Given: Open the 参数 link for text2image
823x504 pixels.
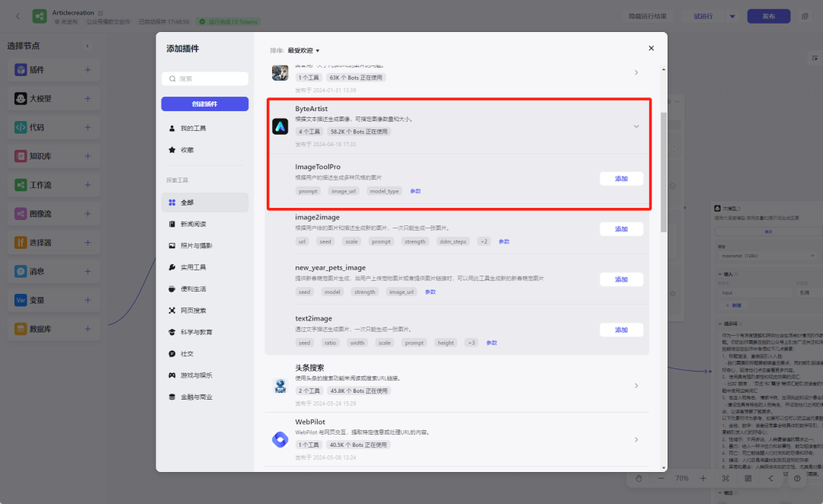Looking at the screenshot, I should 492,343.
